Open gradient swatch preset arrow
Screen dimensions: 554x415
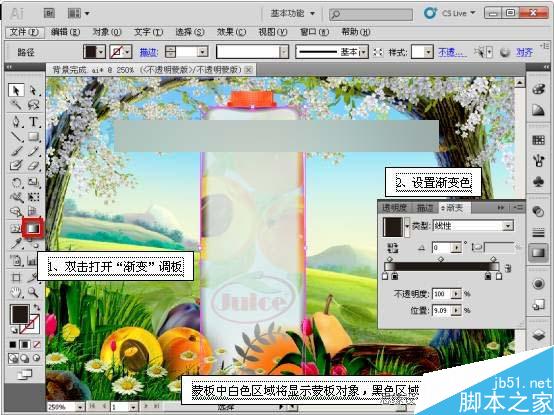tap(407, 226)
